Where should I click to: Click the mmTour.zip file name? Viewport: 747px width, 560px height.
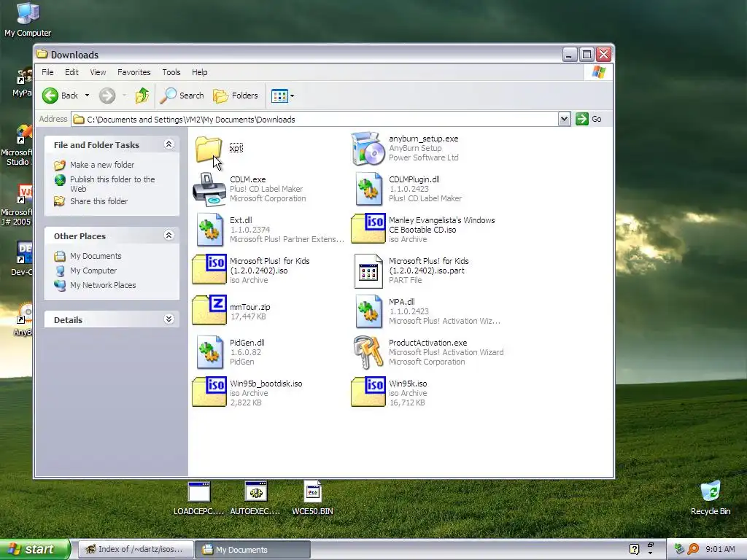coord(249,307)
